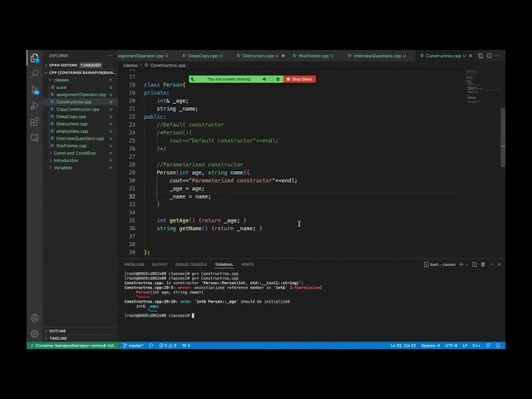Kill terminal with trash icon
532x399 pixels.
click(483, 264)
